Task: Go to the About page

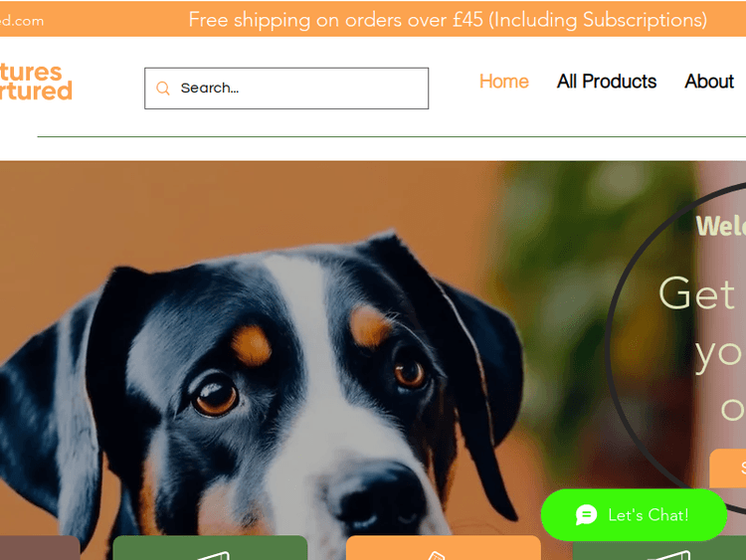Action: [709, 82]
